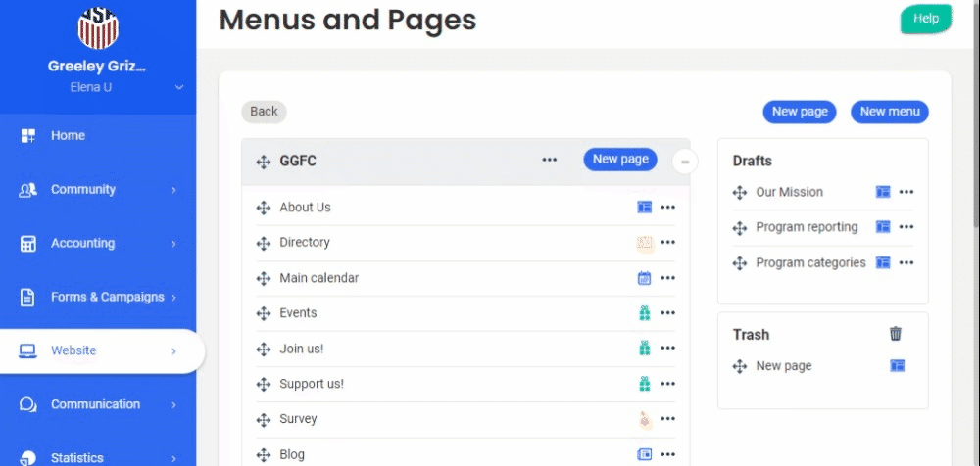Open the Website sidebar menu
Screen dimensions: 980x466
pos(103,351)
